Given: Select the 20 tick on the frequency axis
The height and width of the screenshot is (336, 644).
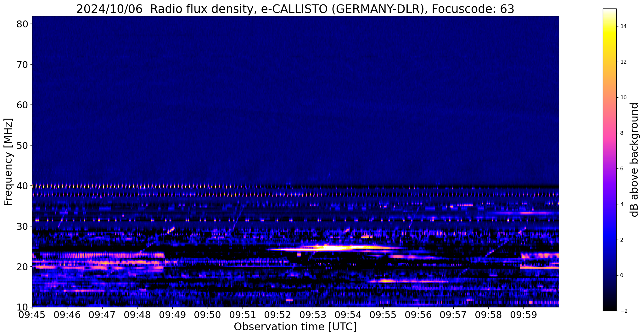Looking at the screenshot, I should [x=22, y=267].
